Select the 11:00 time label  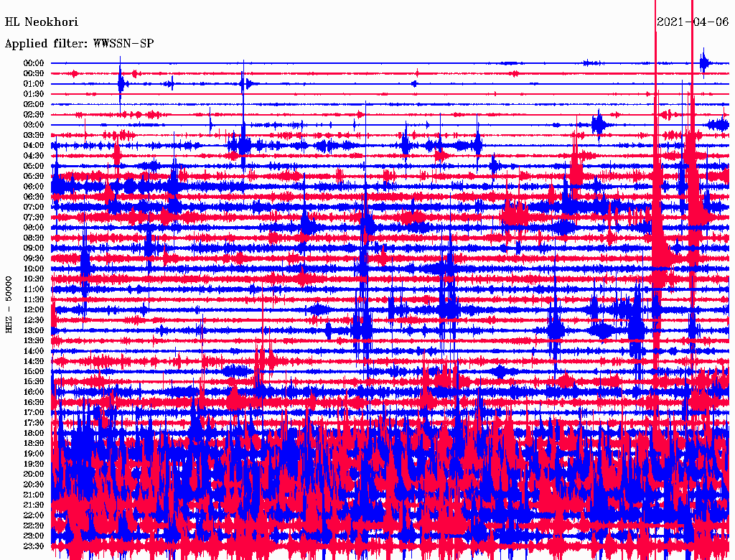pyautogui.click(x=34, y=289)
